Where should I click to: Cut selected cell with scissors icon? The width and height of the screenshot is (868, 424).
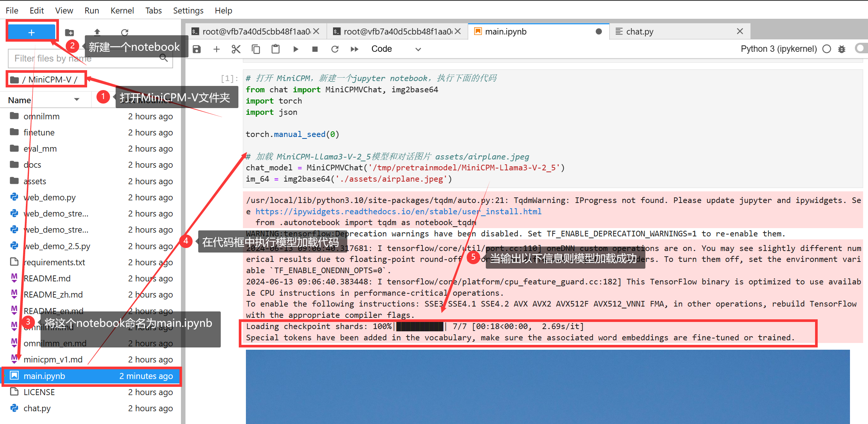click(236, 49)
